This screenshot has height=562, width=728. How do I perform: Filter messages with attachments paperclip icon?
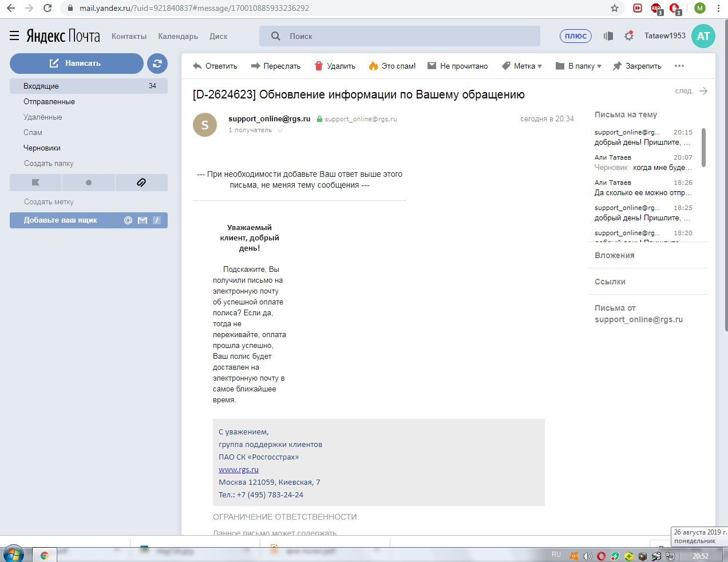point(141,183)
